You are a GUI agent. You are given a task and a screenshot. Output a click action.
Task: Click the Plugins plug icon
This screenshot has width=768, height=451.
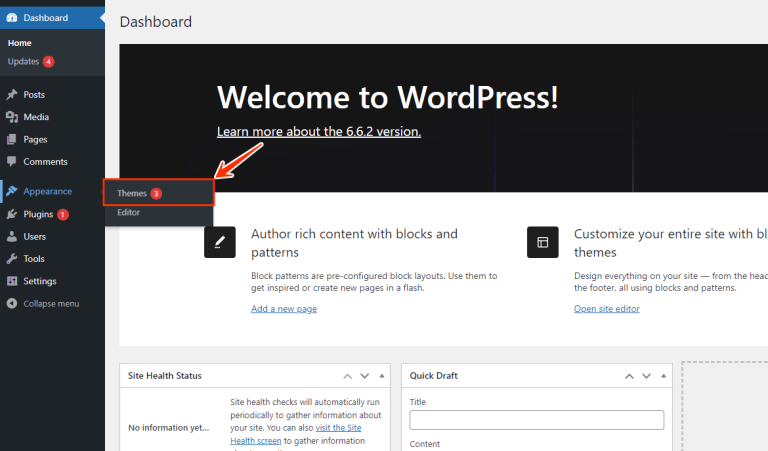12,214
